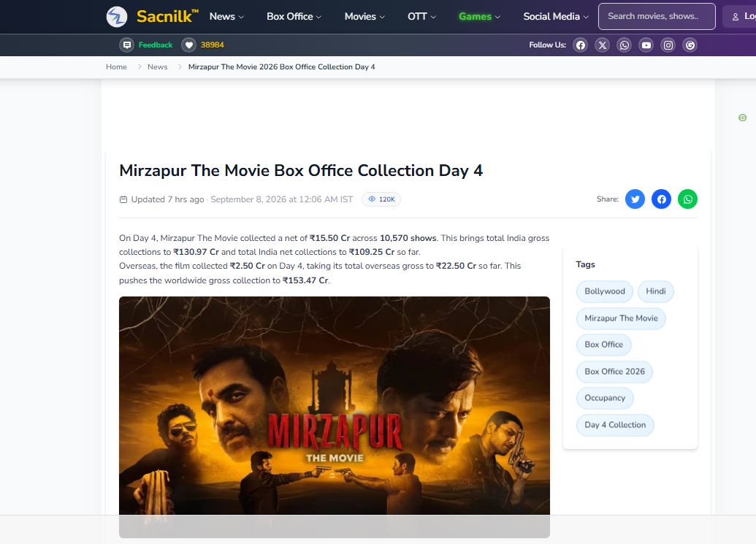Expand the OTT dropdown menu
The image size is (756, 544).
(x=422, y=16)
